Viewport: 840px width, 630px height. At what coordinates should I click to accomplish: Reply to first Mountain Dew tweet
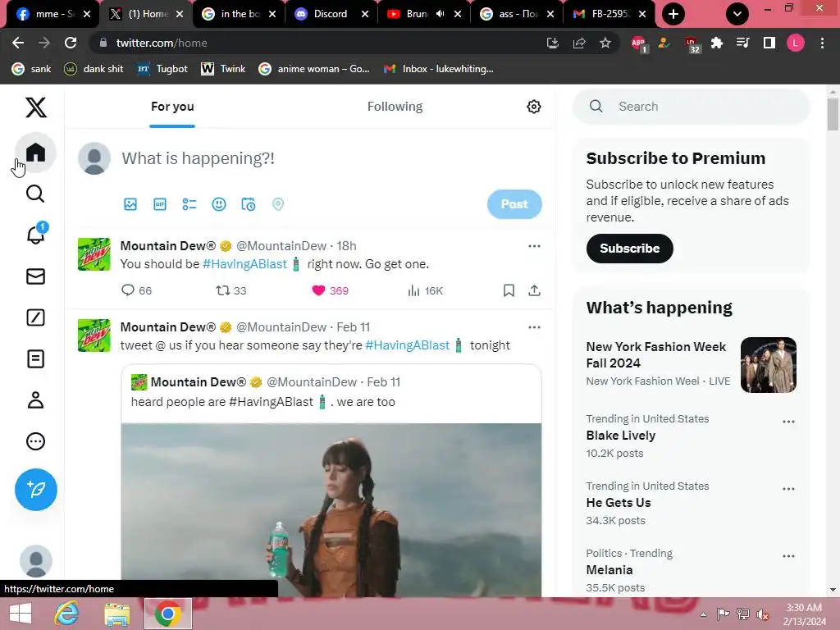[136, 290]
